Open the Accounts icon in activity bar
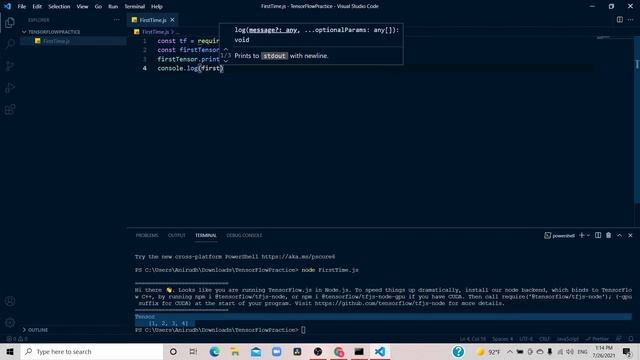 click(10, 301)
